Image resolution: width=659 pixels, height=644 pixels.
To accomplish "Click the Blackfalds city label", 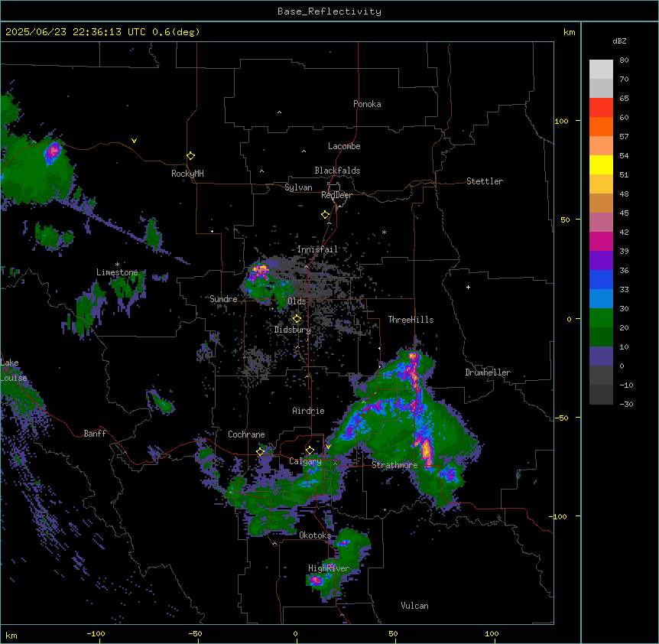I will click(x=337, y=171).
